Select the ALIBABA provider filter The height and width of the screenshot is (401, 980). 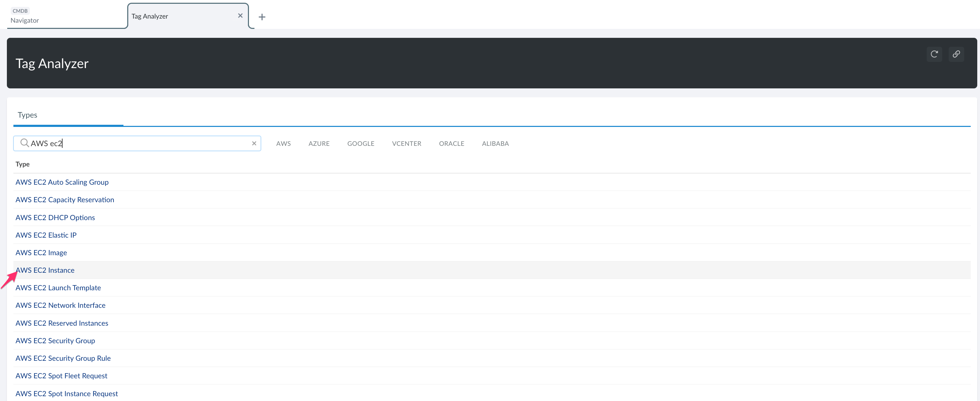[x=495, y=143]
